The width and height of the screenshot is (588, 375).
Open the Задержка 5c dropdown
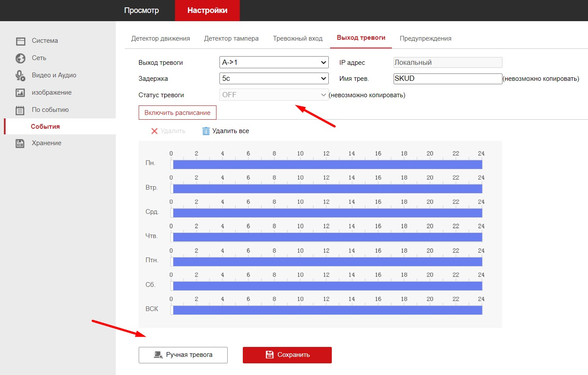[274, 79]
